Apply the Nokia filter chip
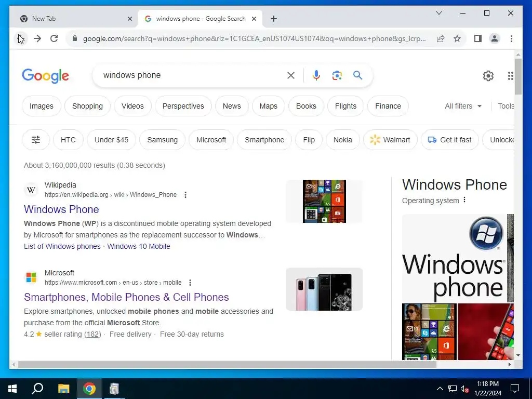Screen dimensions: 532x399 pos(343,140)
